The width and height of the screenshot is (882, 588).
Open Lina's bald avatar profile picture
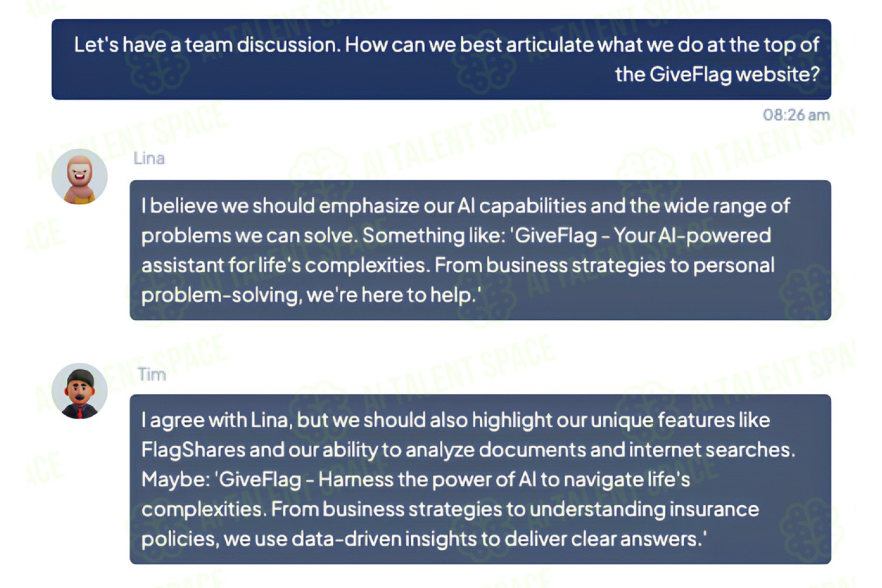point(79,176)
